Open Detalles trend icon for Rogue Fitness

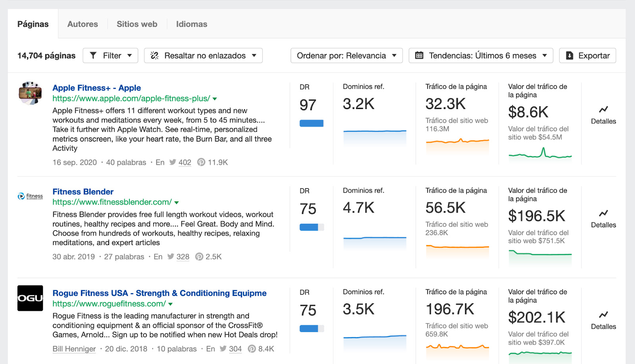pyautogui.click(x=603, y=315)
